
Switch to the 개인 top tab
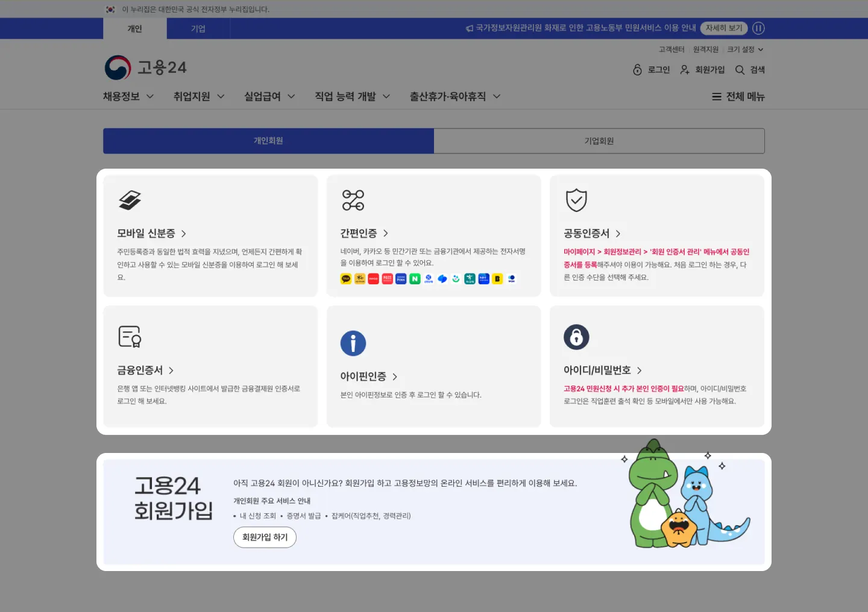134,28
